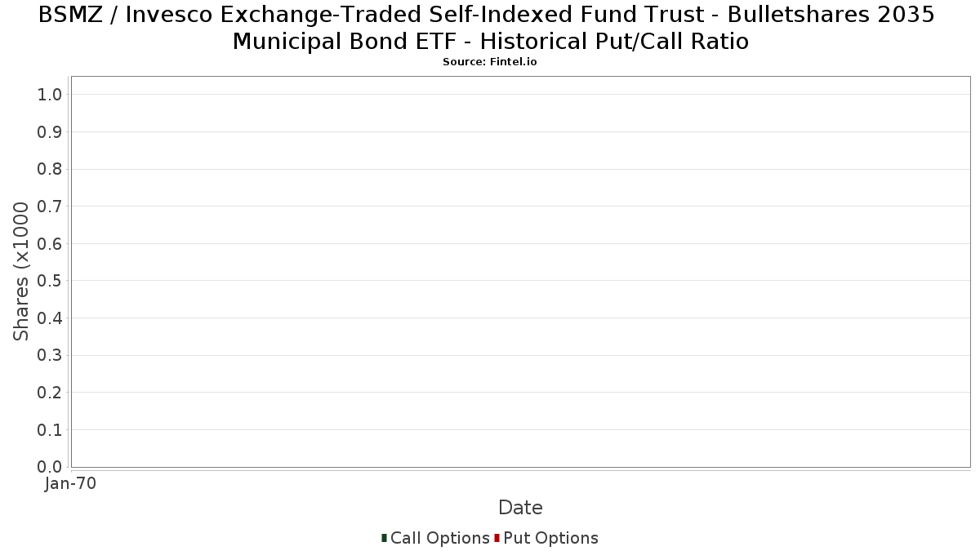This screenshot has height=551, width=980.
Task: Toggle the Call Options legend label
Action: coord(439,538)
